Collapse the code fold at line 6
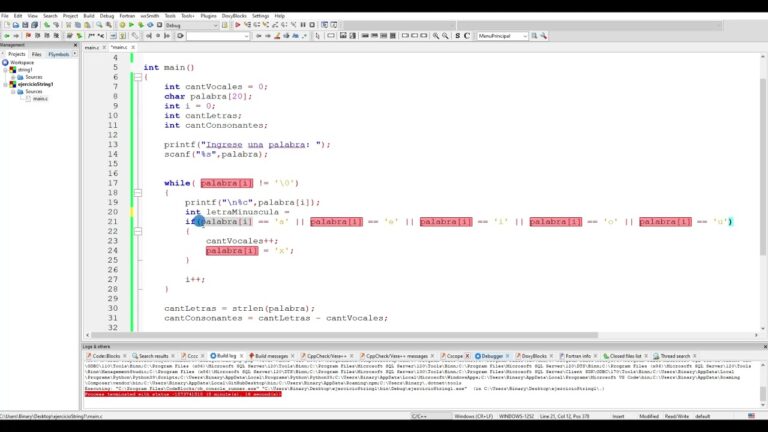The height and width of the screenshot is (432, 768). pyautogui.click(x=138, y=77)
